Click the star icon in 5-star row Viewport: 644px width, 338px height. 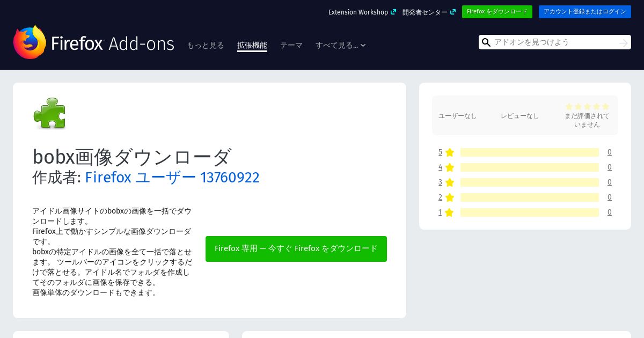450,152
